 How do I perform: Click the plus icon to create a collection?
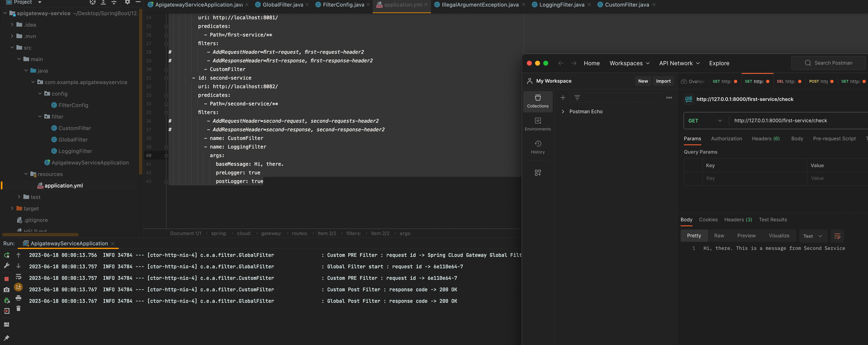click(563, 98)
